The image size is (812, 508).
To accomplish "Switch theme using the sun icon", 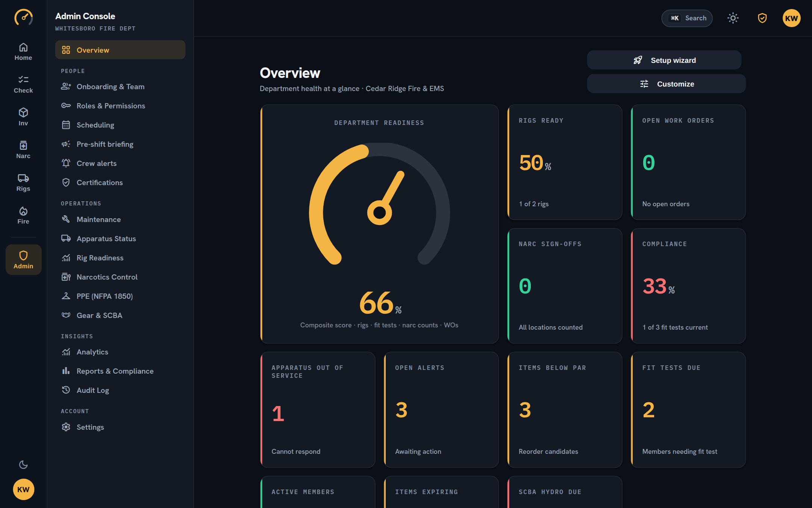I will click(733, 18).
